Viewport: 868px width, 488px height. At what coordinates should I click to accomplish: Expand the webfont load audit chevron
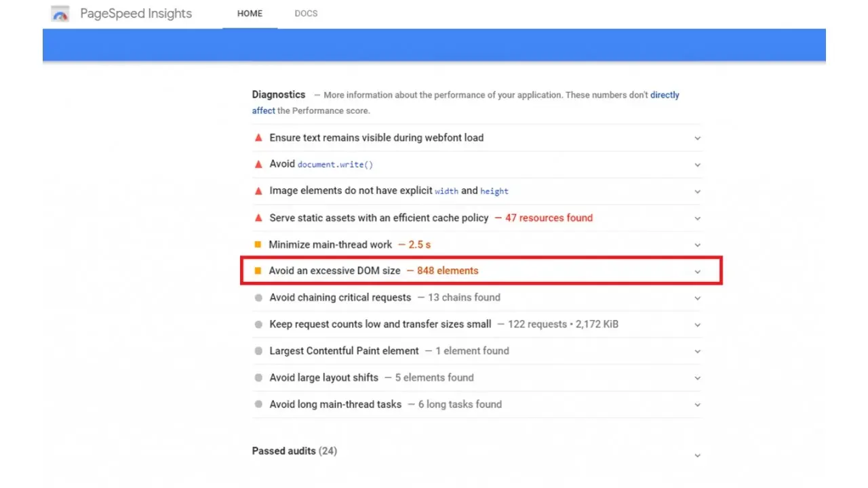point(697,138)
